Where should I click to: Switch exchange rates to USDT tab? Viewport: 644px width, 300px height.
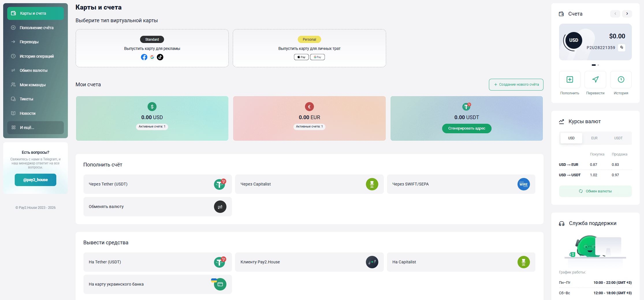click(x=618, y=138)
